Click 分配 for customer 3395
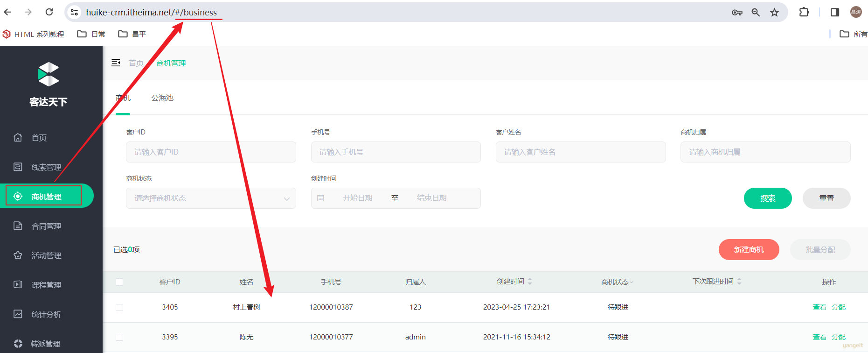 click(839, 337)
